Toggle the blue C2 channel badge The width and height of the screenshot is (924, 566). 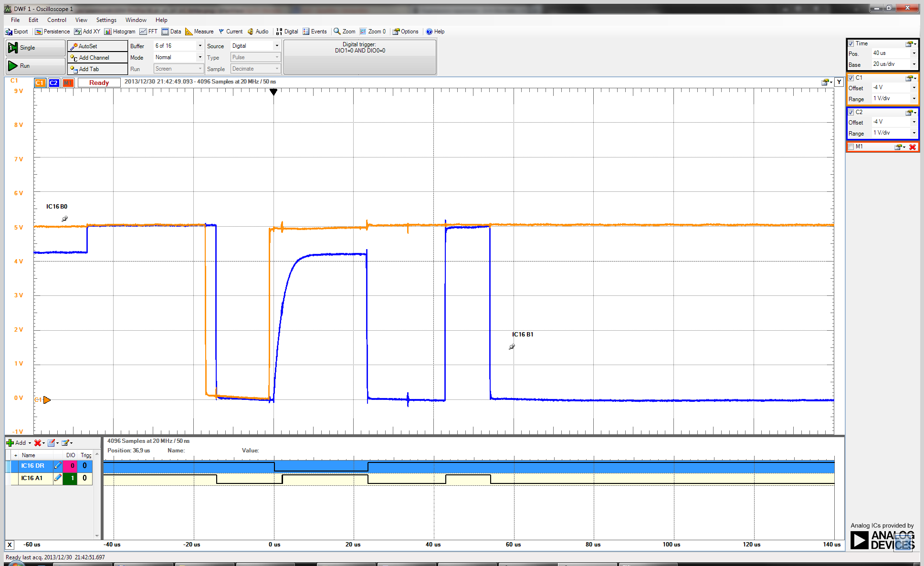[x=54, y=83]
